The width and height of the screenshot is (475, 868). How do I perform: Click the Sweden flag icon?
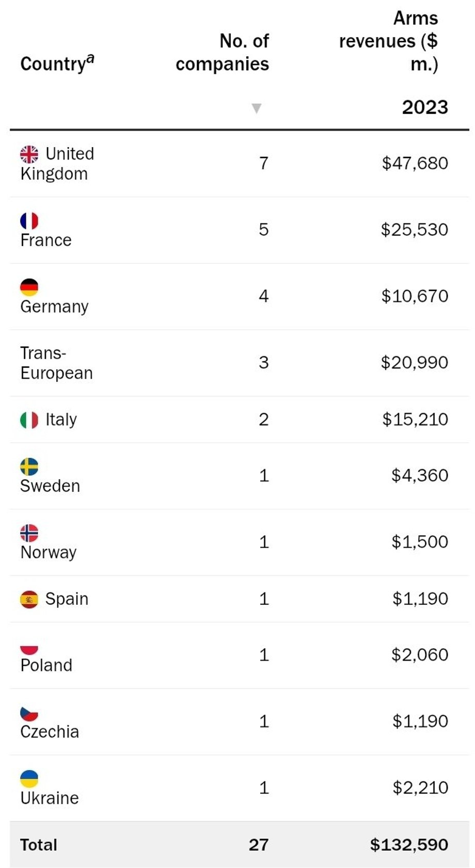(x=29, y=467)
